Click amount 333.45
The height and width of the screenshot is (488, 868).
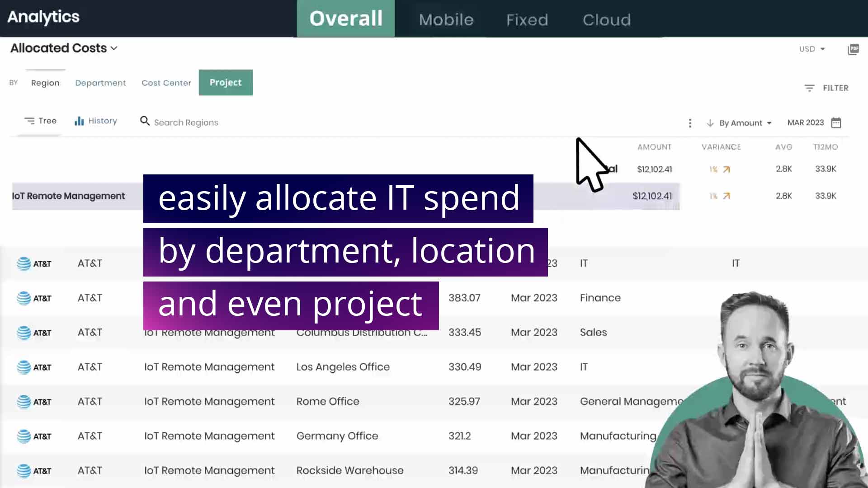tap(464, 332)
